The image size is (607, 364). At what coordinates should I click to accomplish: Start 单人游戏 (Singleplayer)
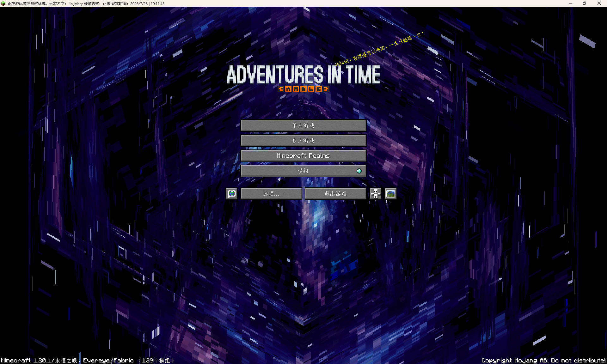[303, 125]
